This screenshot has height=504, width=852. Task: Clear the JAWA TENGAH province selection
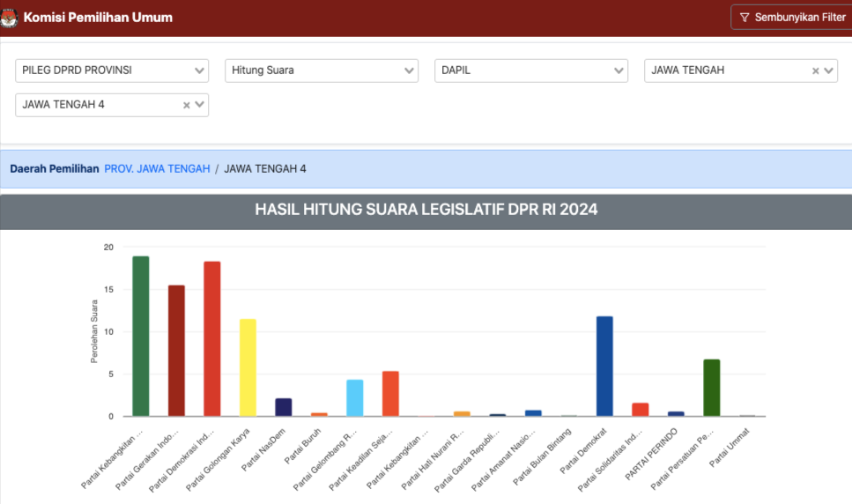point(815,70)
